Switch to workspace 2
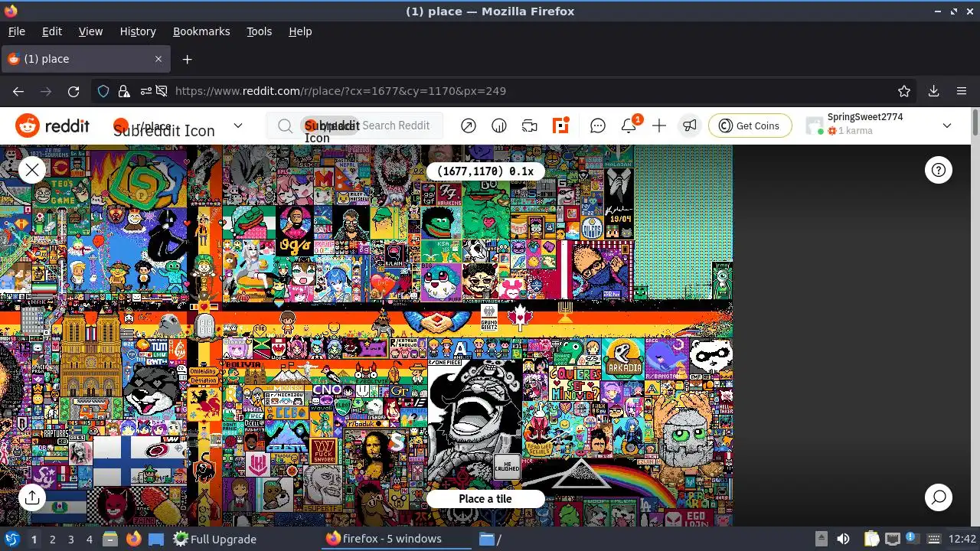Screen dimensions: 980x551 coord(52,539)
